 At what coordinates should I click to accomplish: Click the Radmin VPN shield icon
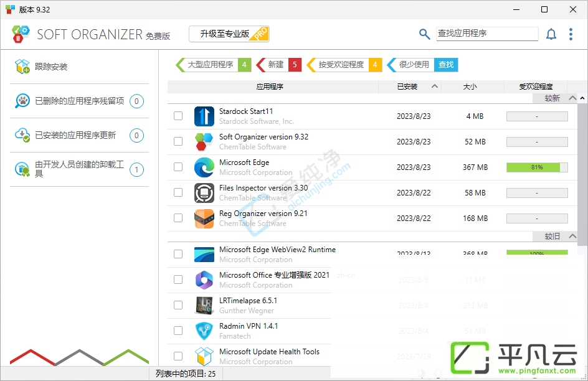204,331
